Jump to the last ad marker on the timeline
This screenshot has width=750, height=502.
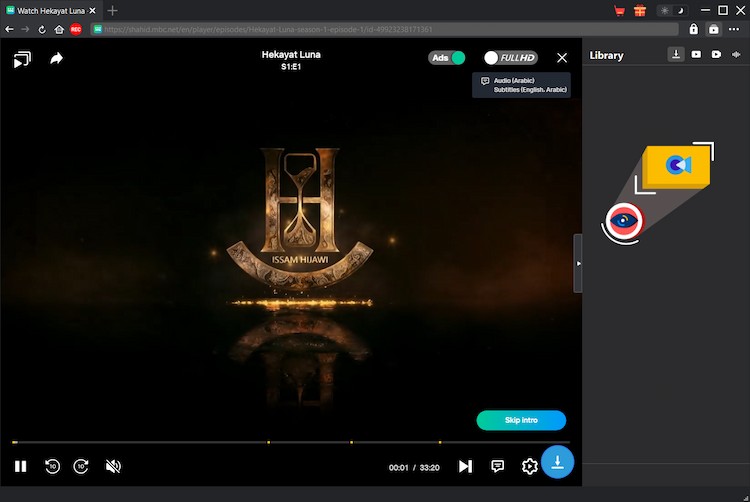coord(440,442)
